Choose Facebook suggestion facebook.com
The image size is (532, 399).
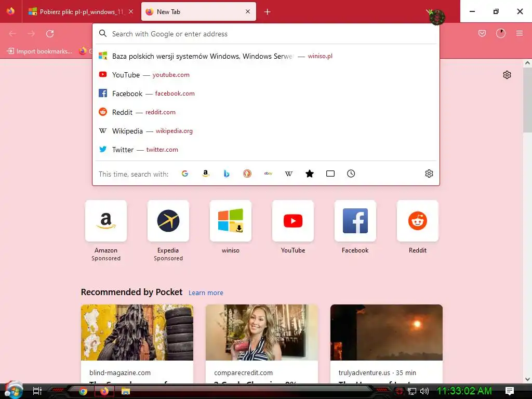[x=266, y=94]
